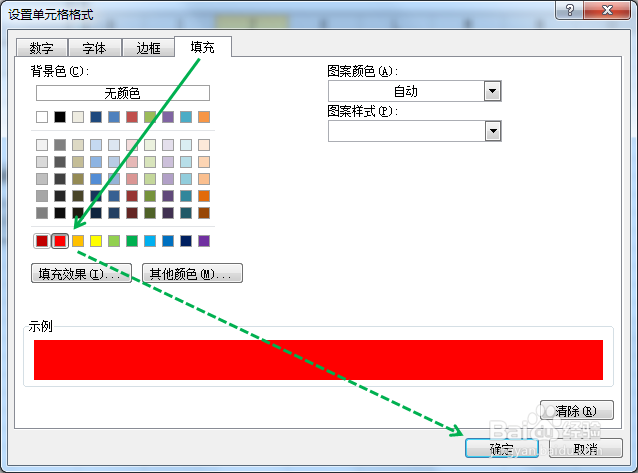Select the dark navy standard color swatch
638x473 pixels.
tap(186, 241)
